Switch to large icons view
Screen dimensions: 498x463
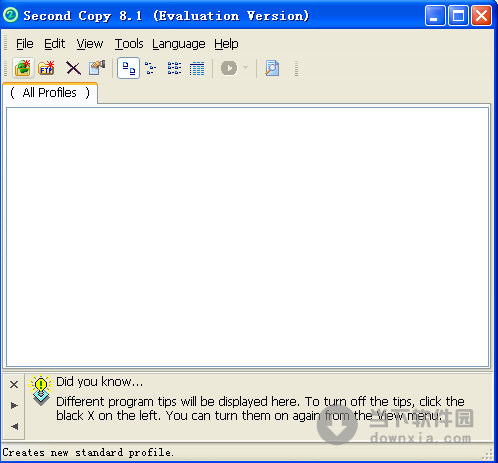click(x=128, y=68)
